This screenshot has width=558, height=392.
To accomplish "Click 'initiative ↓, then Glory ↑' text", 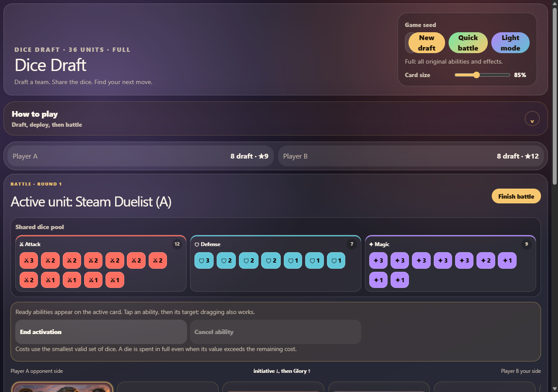I will click(x=282, y=371).
